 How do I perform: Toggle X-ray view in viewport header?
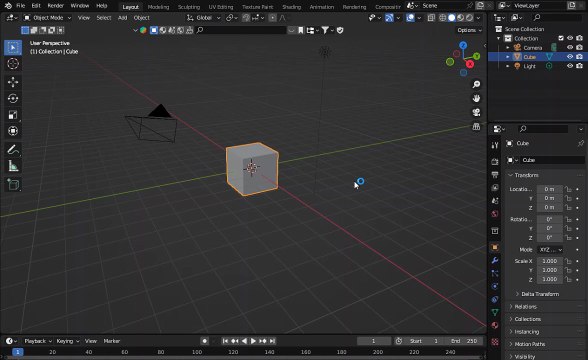click(x=431, y=18)
